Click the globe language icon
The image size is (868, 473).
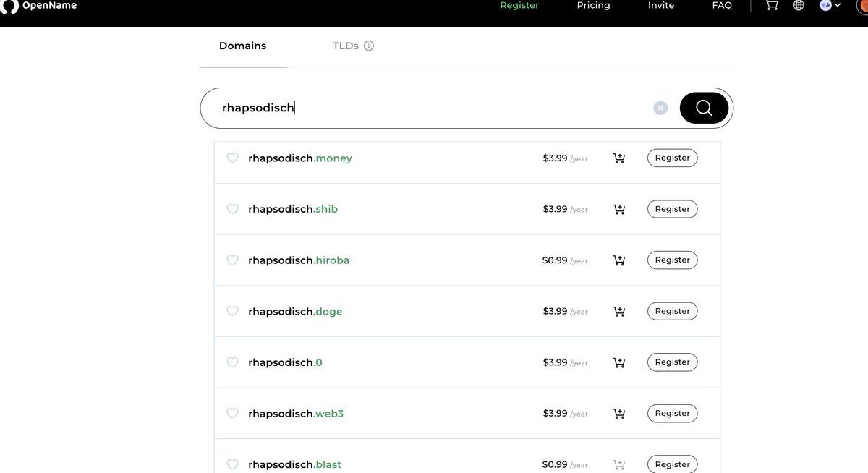click(x=799, y=5)
